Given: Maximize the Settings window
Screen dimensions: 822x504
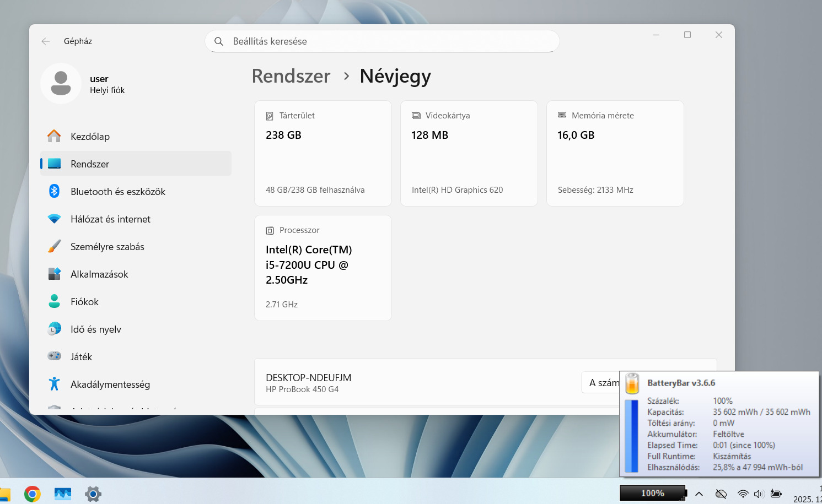Looking at the screenshot, I should pos(687,35).
